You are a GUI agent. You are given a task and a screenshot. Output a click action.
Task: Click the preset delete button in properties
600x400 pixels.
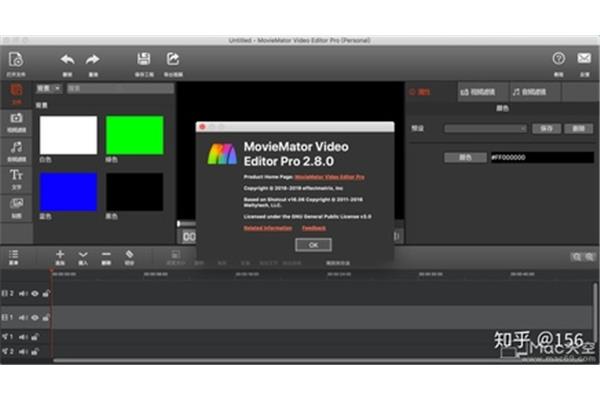[x=579, y=129]
